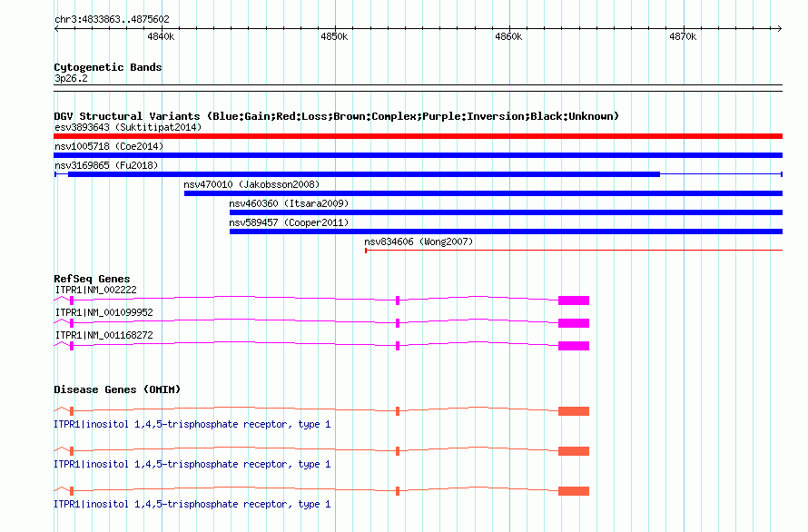Viewport: 808px width, 532px height.
Task: Click the ITPR1|NM_001099952 transcript label
Action: [104, 312]
